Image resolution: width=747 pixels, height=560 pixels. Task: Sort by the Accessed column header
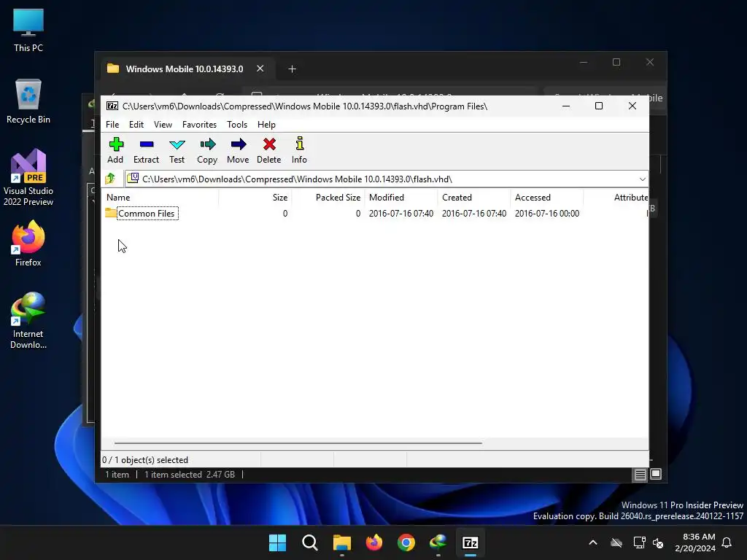[547, 197]
